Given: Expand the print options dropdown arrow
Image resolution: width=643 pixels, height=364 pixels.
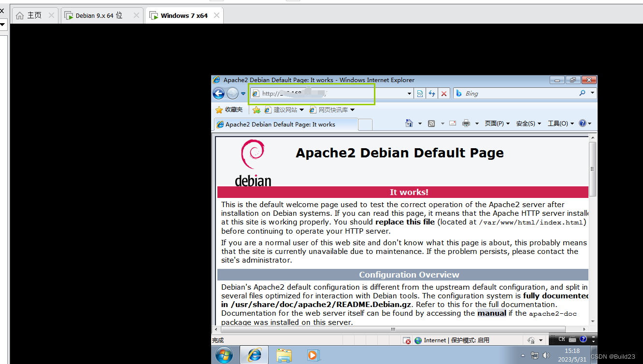Looking at the screenshot, I should coord(477,124).
